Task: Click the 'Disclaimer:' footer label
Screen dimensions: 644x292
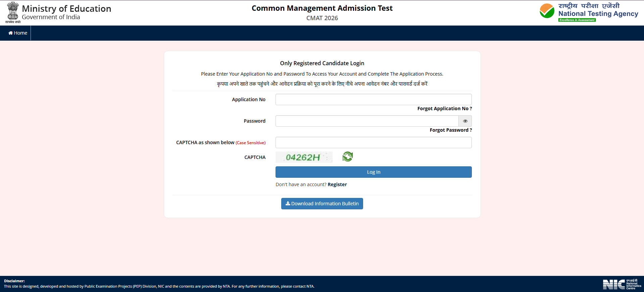Action: 14,281
